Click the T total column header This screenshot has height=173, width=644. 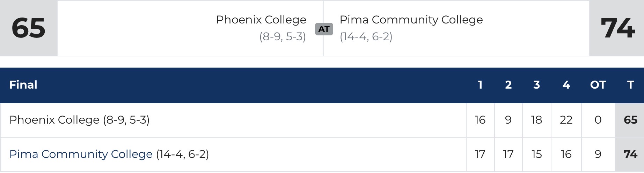click(x=630, y=85)
